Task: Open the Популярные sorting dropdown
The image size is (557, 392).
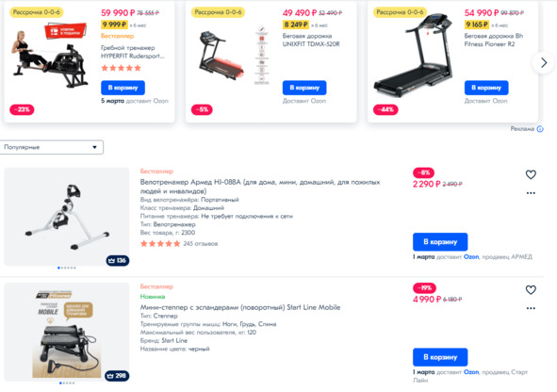Action: click(x=52, y=147)
